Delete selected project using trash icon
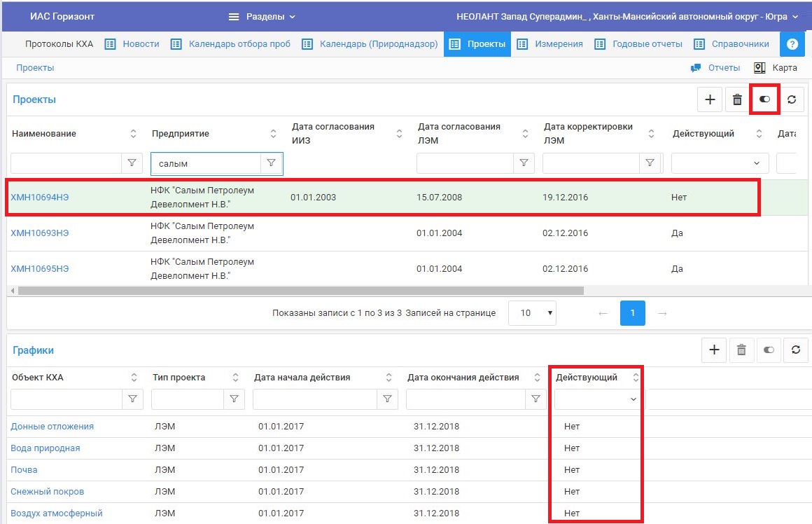The height and width of the screenshot is (524, 812). pyautogui.click(x=736, y=99)
